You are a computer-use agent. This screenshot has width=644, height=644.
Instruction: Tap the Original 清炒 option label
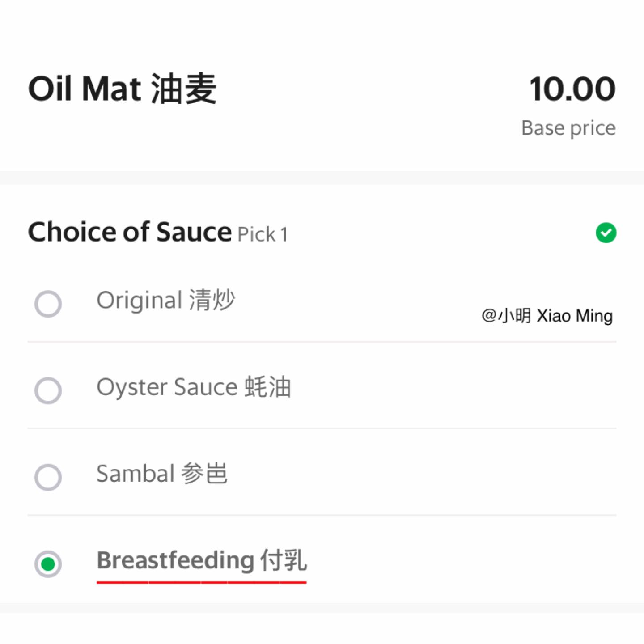click(165, 300)
